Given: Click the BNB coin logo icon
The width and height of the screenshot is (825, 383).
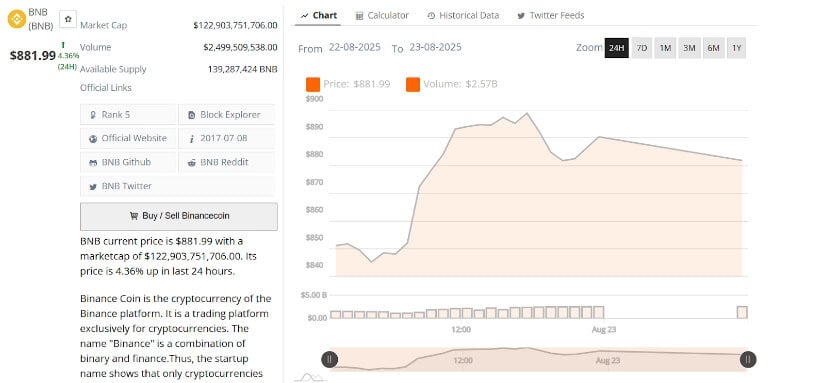Looking at the screenshot, I should (x=17, y=19).
